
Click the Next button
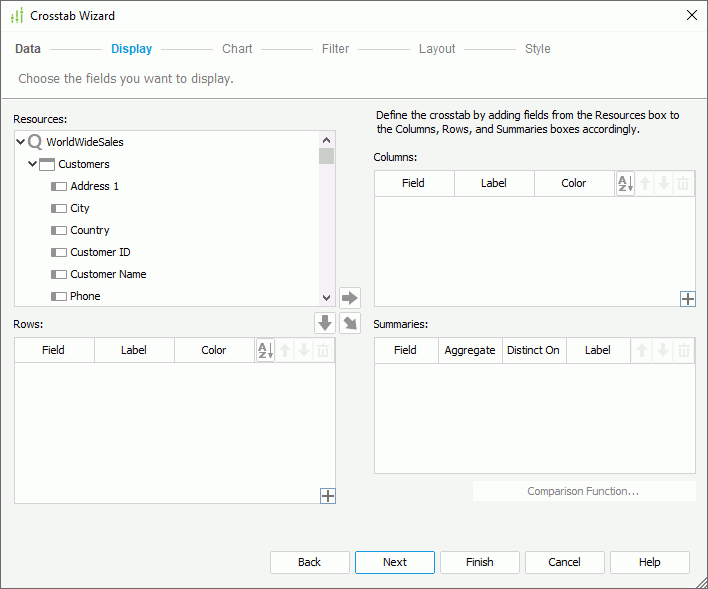coord(395,562)
